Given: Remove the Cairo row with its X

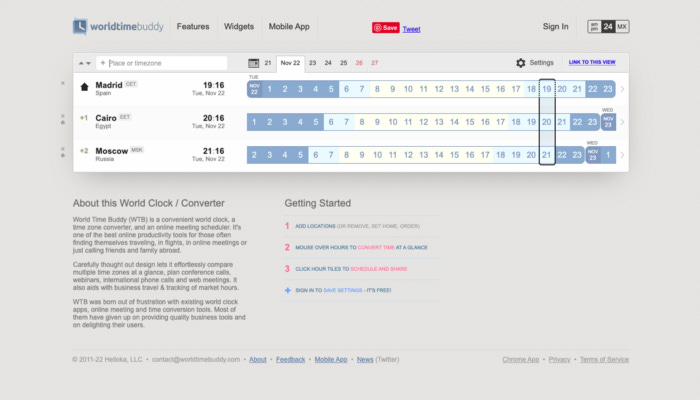Looking at the screenshot, I should point(63,116).
